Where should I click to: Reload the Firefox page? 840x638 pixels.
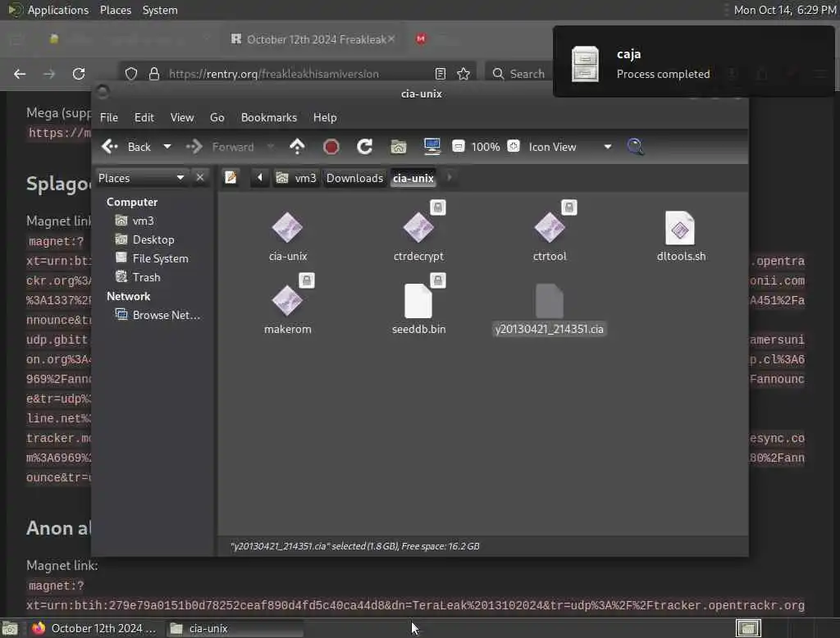tap(79, 73)
